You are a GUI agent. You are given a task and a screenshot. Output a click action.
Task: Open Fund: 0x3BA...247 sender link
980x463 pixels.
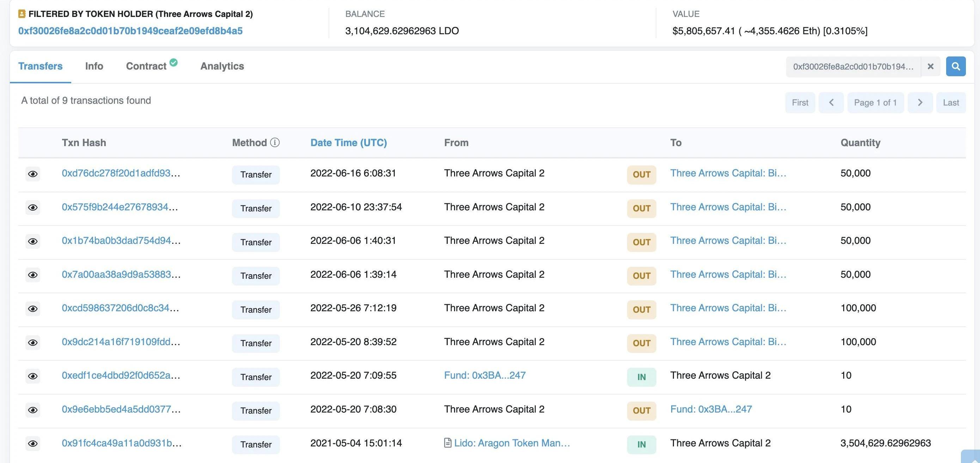[485, 375]
